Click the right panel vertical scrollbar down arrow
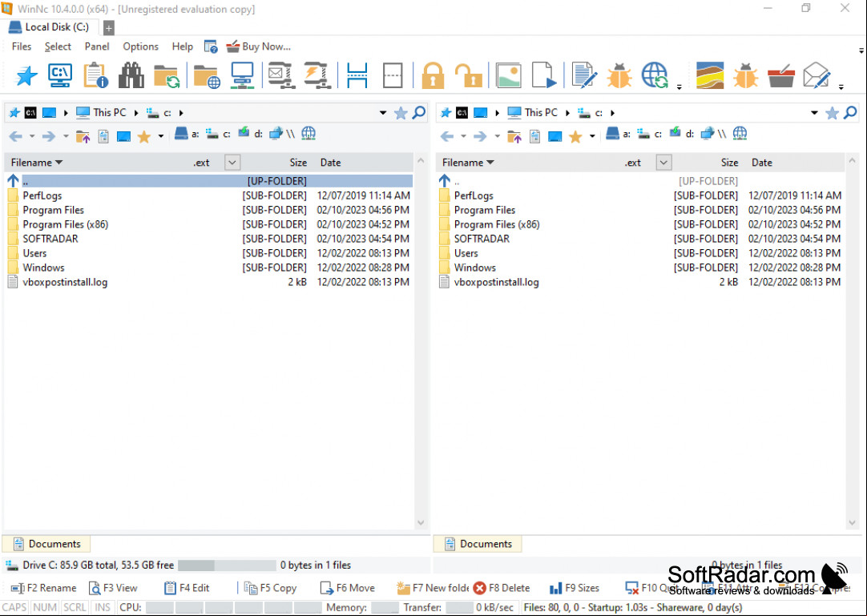This screenshot has width=867, height=616. tap(852, 523)
